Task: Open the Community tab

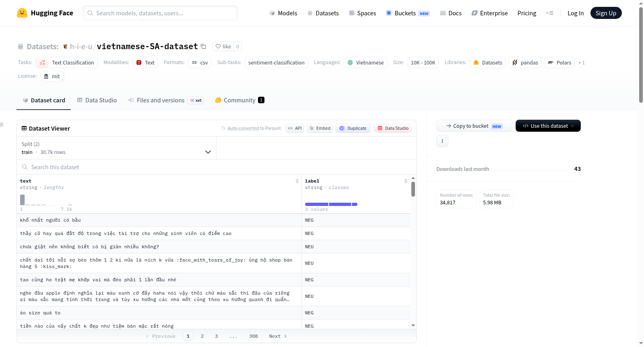Action: [239, 100]
